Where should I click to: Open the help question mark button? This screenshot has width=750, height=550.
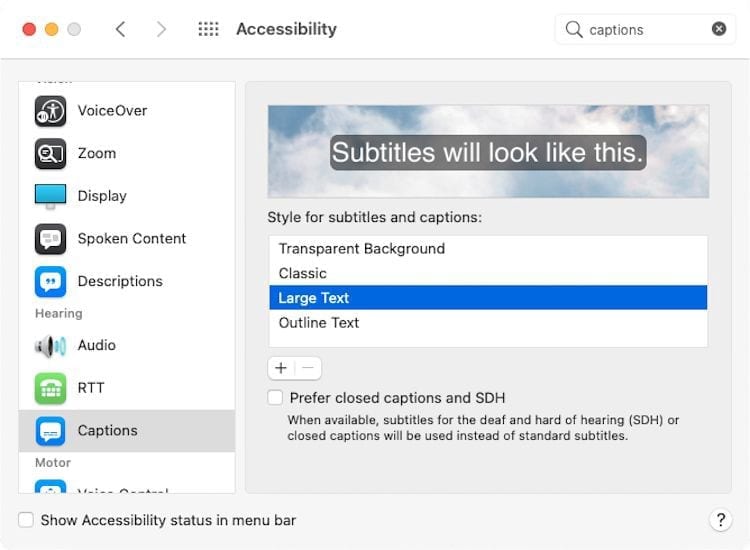tap(720, 520)
